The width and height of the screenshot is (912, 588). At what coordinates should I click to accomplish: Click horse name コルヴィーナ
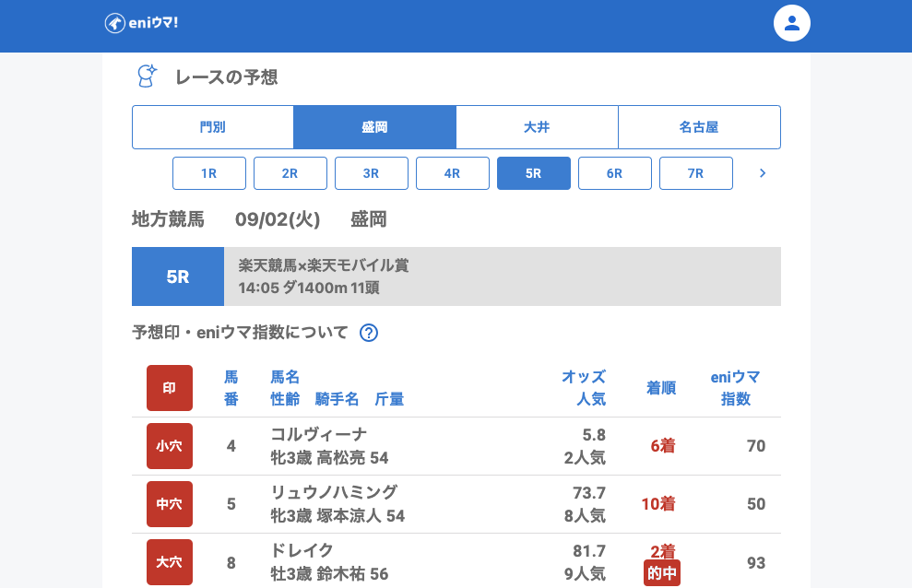click(318, 434)
